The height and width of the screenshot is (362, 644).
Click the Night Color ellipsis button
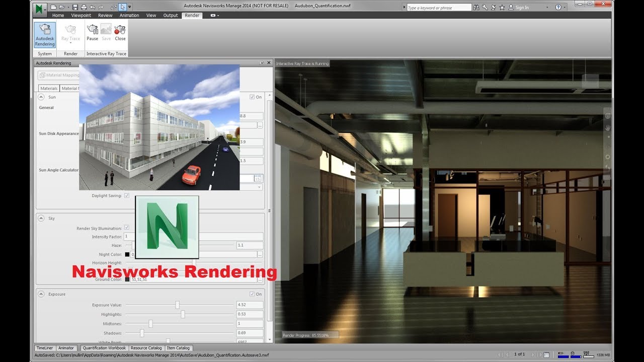coord(260,255)
